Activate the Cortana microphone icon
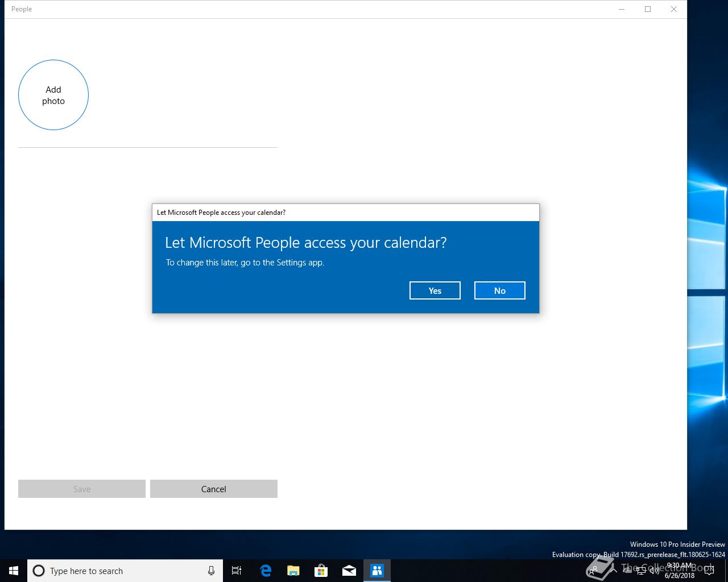Image resolution: width=728 pixels, height=582 pixels. (211, 571)
